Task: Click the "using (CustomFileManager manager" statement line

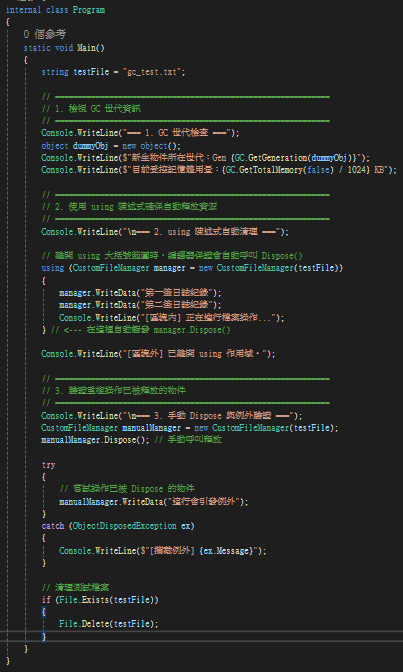Action: coord(192,268)
